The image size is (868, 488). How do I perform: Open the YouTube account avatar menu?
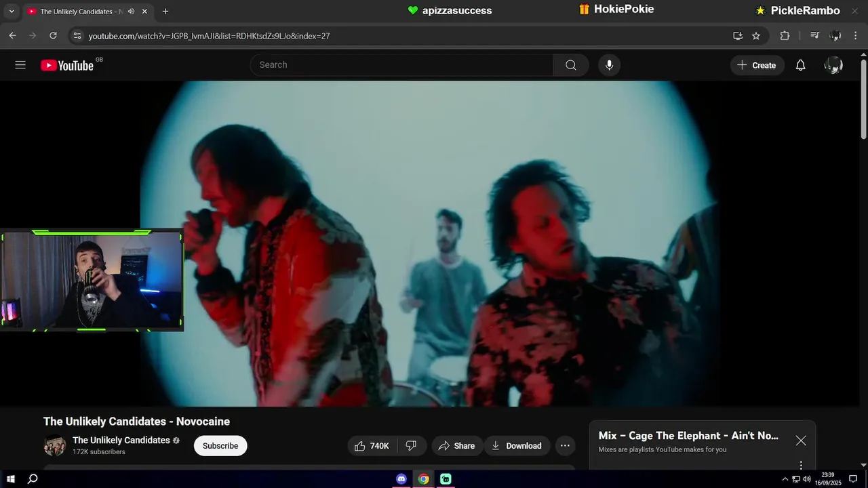pyautogui.click(x=833, y=65)
